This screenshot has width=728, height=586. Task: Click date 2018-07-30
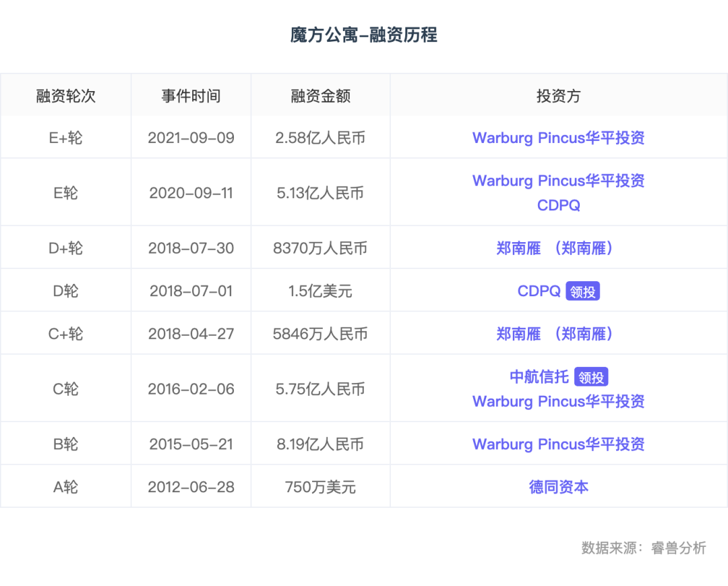[x=191, y=248]
